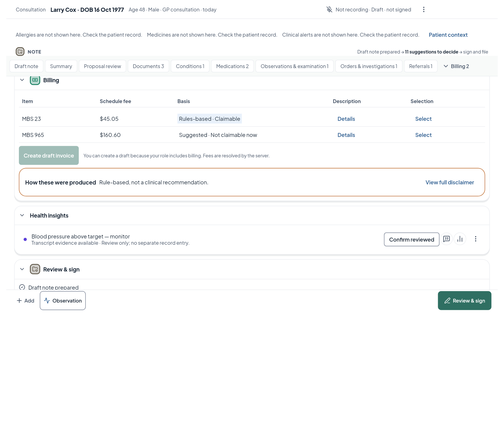Collapse the Health insights section

(x=22, y=215)
